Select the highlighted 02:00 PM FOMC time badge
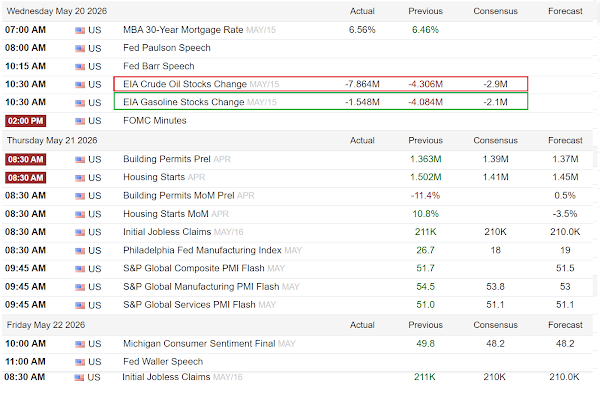Screen dimensions: 600x396 (x=26, y=121)
